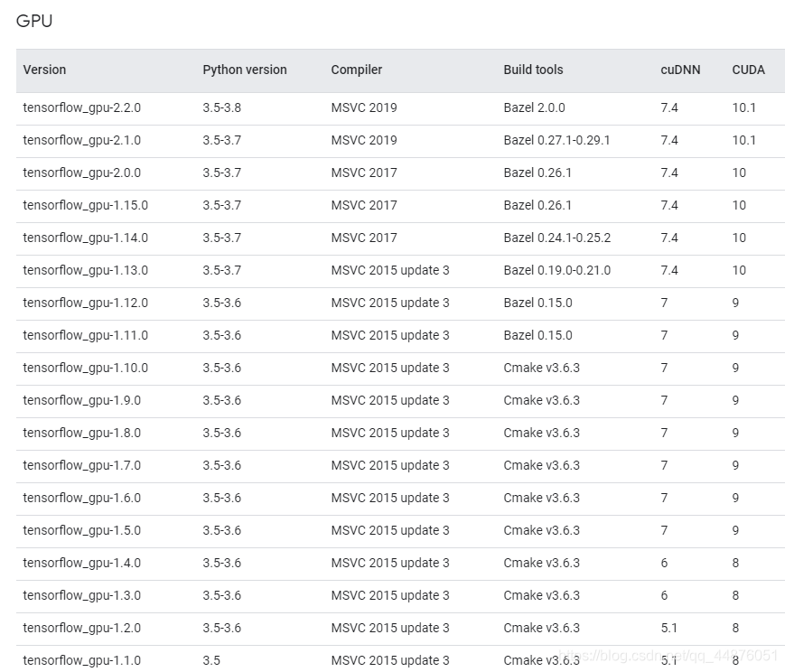
Task: Click Bazel 0.26.1 in the 1.15.0 row
Action: pos(537,205)
